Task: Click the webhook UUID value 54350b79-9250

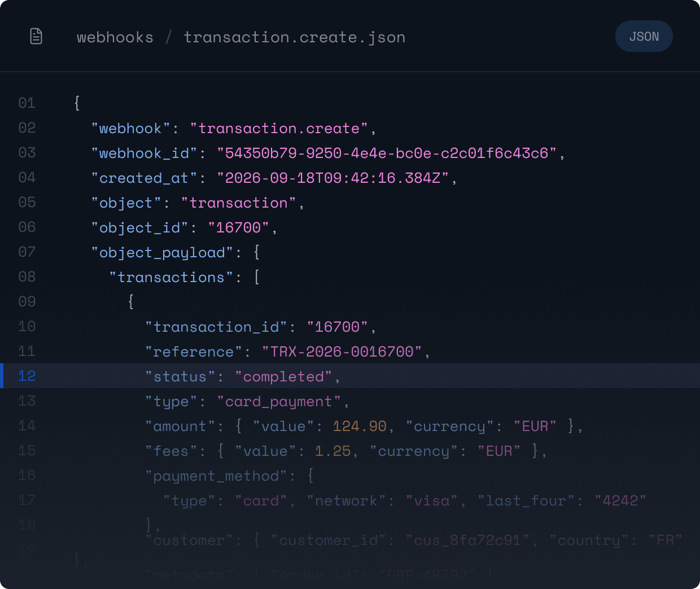Action: (x=387, y=153)
